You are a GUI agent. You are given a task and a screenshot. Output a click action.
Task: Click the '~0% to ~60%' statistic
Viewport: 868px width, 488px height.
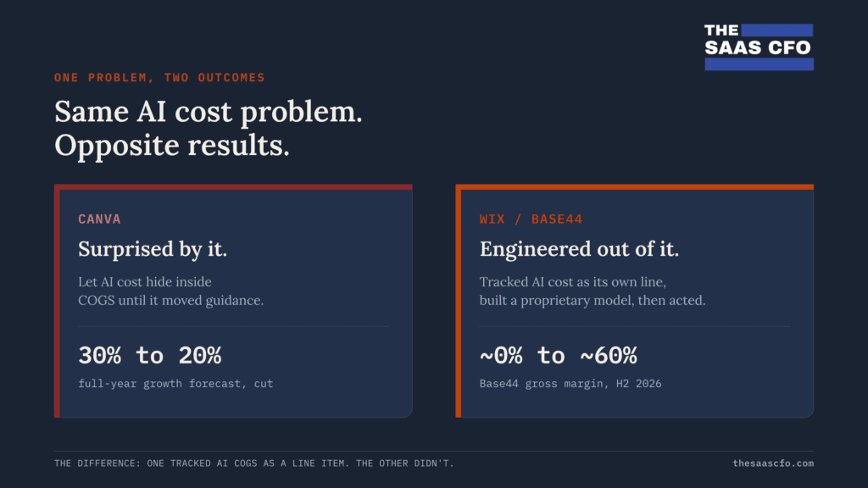(558, 355)
